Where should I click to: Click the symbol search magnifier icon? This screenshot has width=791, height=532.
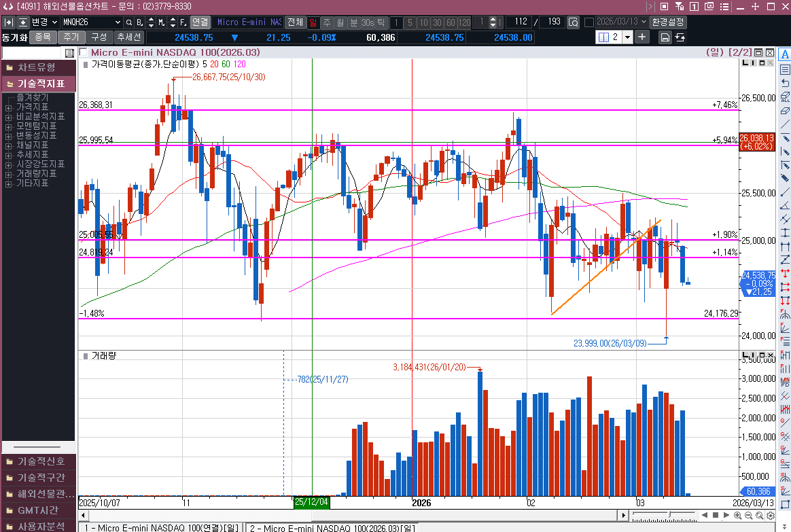point(128,22)
